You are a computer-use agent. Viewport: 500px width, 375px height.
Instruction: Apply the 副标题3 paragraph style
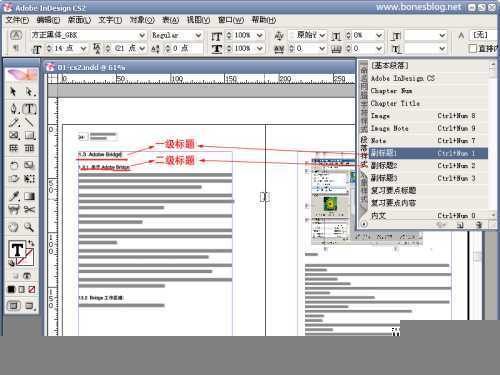(428, 178)
